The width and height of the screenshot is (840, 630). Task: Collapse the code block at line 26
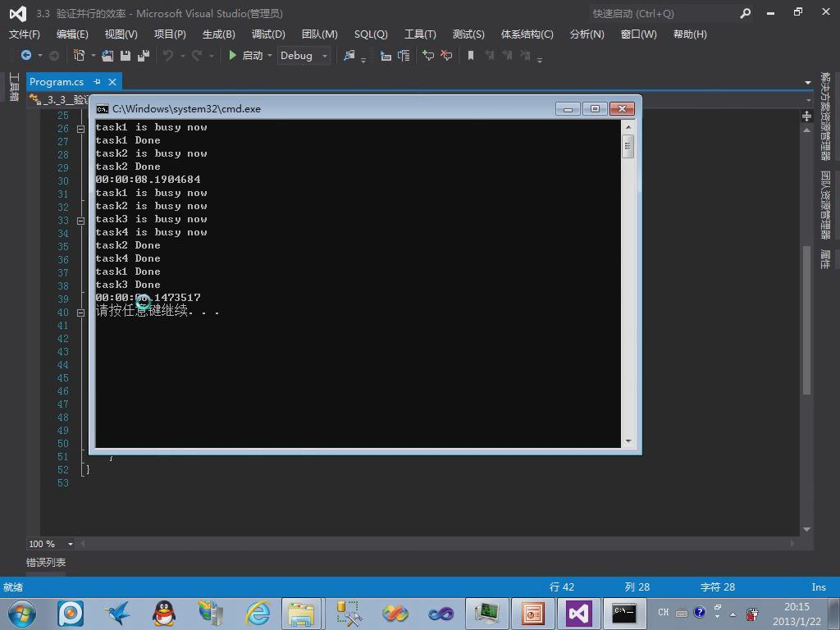81,129
